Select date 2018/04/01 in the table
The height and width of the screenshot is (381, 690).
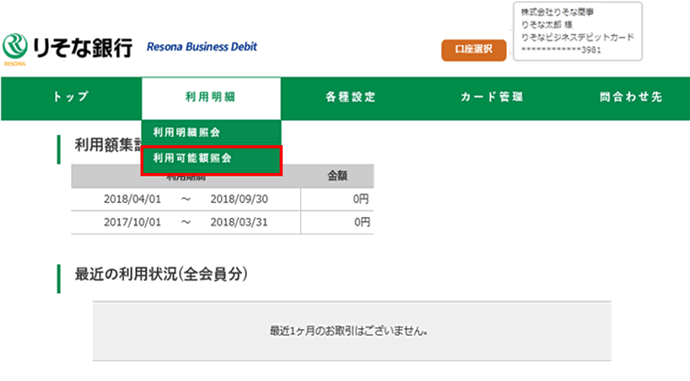[x=132, y=199]
